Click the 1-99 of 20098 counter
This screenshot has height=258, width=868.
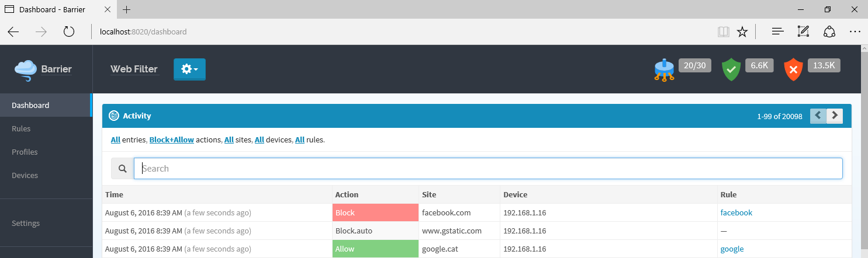(x=780, y=116)
